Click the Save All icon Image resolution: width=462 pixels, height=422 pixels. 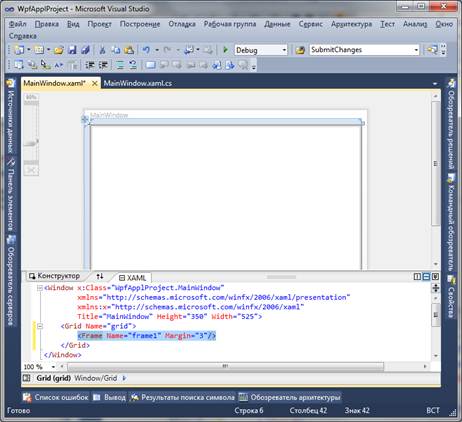pos(85,50)
